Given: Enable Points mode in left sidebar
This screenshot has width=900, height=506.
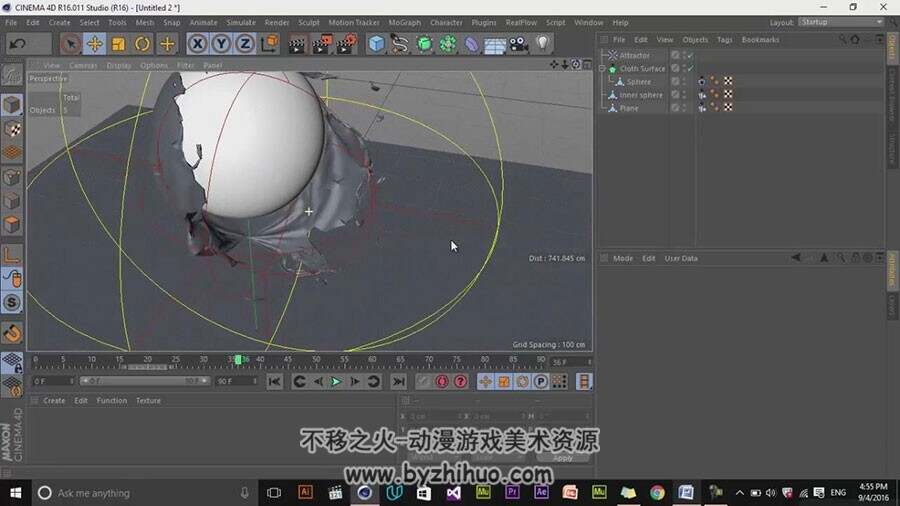Looking at the screenshot, I should pyautogui.click(x=12, y=177).
